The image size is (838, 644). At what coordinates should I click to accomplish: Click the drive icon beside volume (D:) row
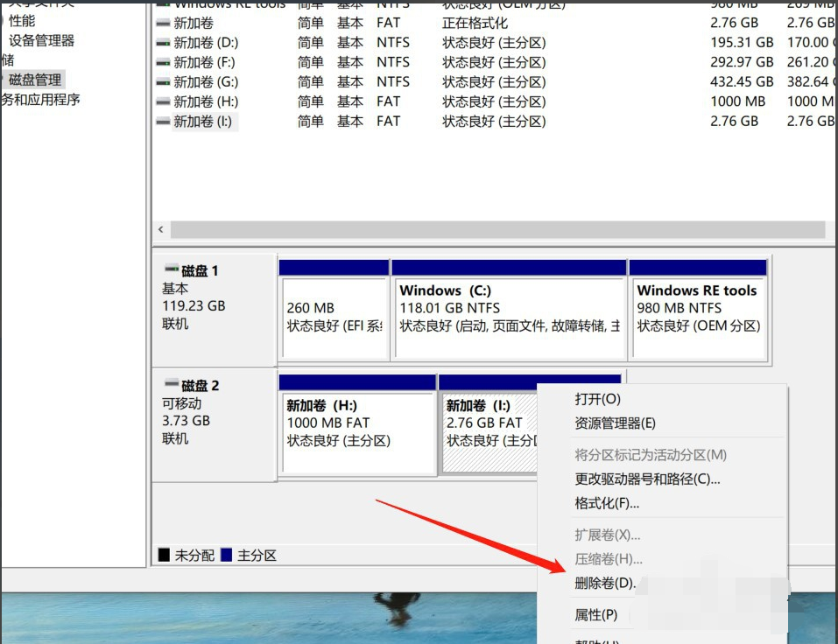[x=163, y=42]
